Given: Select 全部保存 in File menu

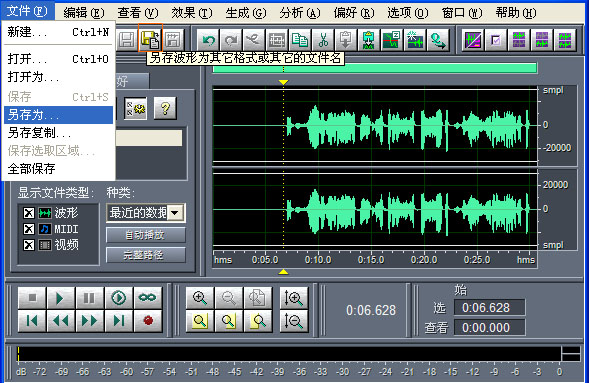Looking at the screenshot, I should point(59,169).
